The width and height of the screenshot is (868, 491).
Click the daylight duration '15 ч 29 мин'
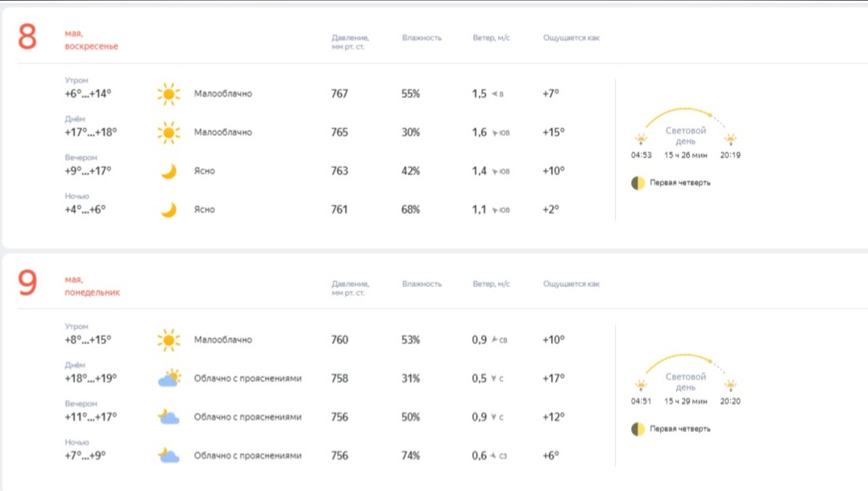[686, 402]
